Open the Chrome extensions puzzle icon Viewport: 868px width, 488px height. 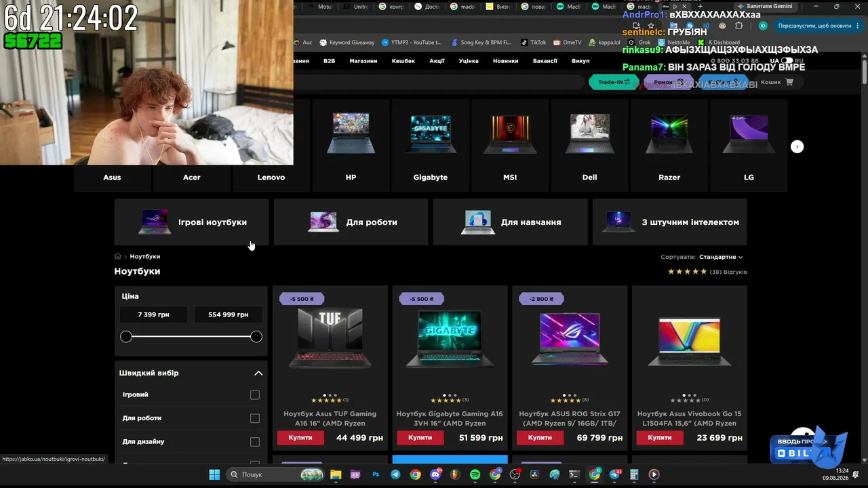click(738, 26)
